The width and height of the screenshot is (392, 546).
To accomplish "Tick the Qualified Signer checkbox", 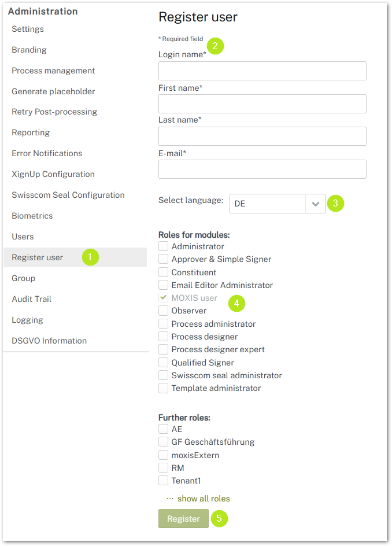I will [x=164, y=363].
